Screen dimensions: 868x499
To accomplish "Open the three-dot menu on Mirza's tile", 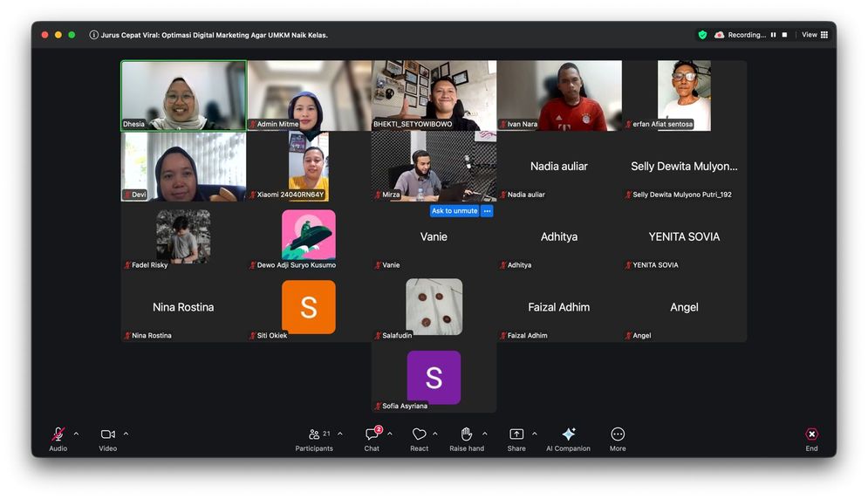I will point(487,211).
